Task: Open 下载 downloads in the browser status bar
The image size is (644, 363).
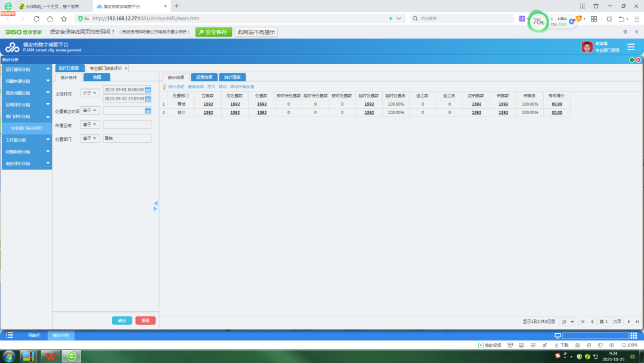Action: click(x=562, y=345)
